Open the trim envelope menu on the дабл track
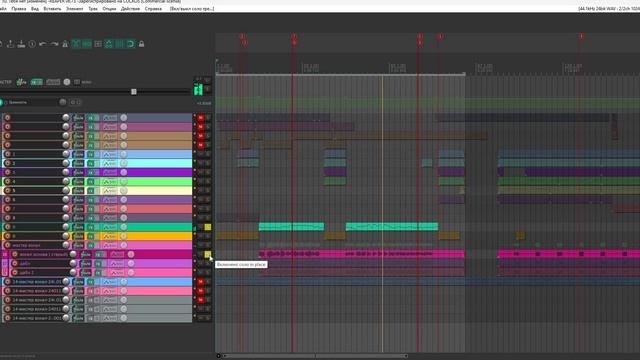Viewport: 640px width, 360px height. (117, 263)
